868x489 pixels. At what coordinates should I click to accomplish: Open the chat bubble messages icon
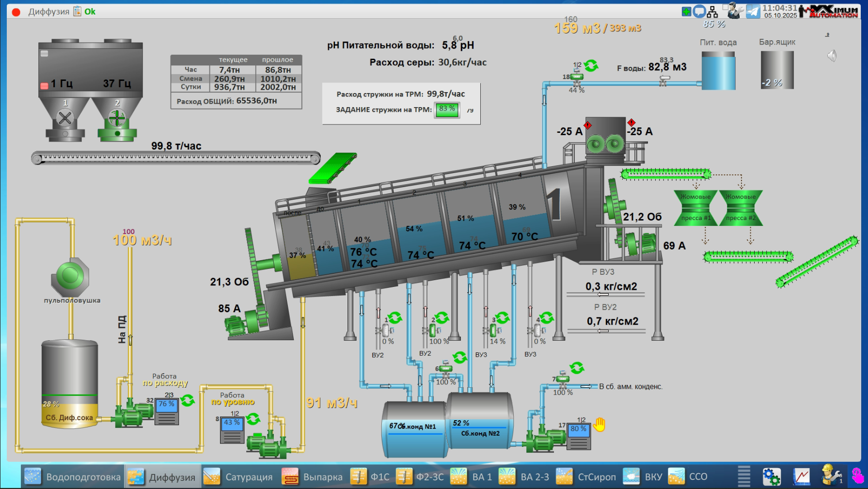point(699,11)
